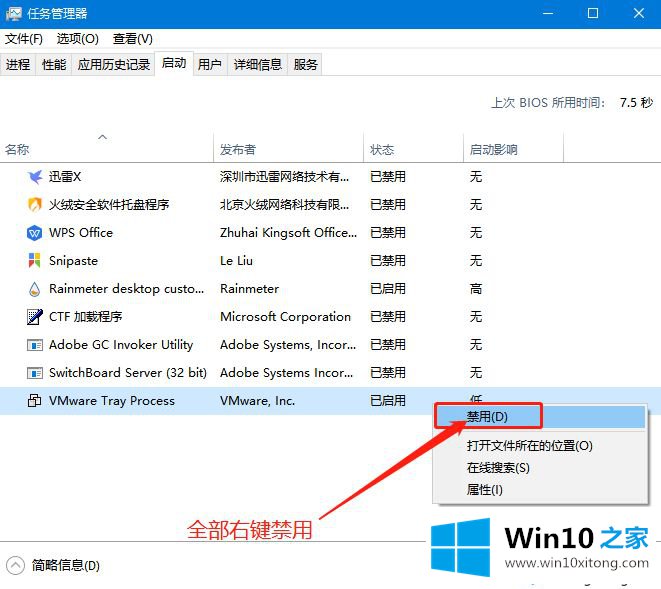Select the WPS Office entry name
661x589 pixels.
click(81, 233)
